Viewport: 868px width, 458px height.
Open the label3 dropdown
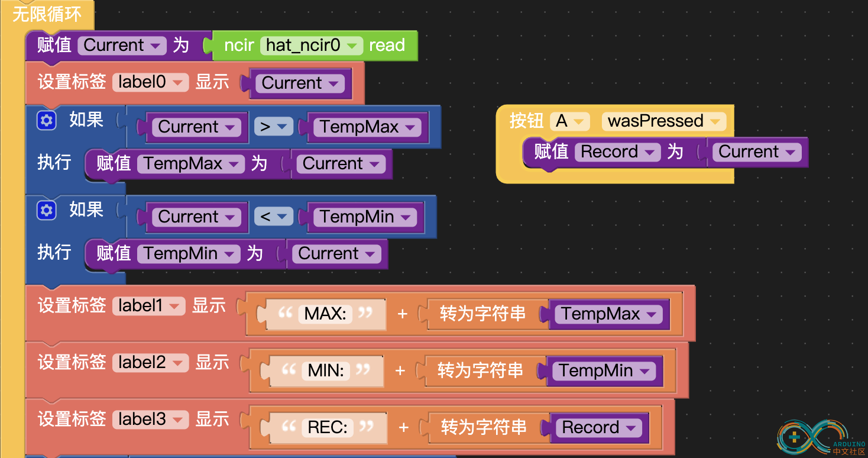click(150, 420)
